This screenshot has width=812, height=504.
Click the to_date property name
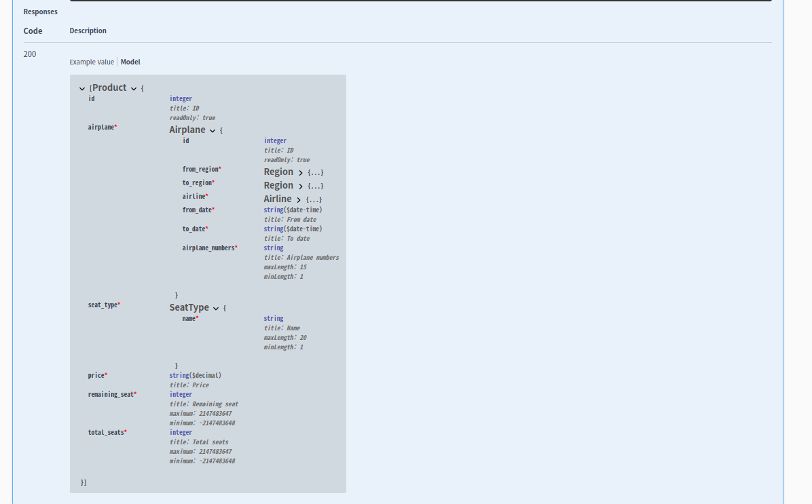pyautogui.click(x=193, y=229)
